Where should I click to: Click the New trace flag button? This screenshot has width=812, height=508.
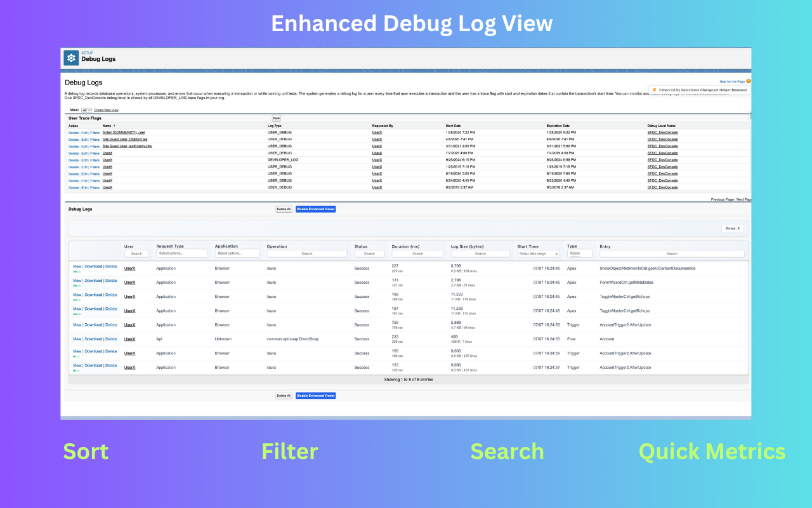point(277,118)
